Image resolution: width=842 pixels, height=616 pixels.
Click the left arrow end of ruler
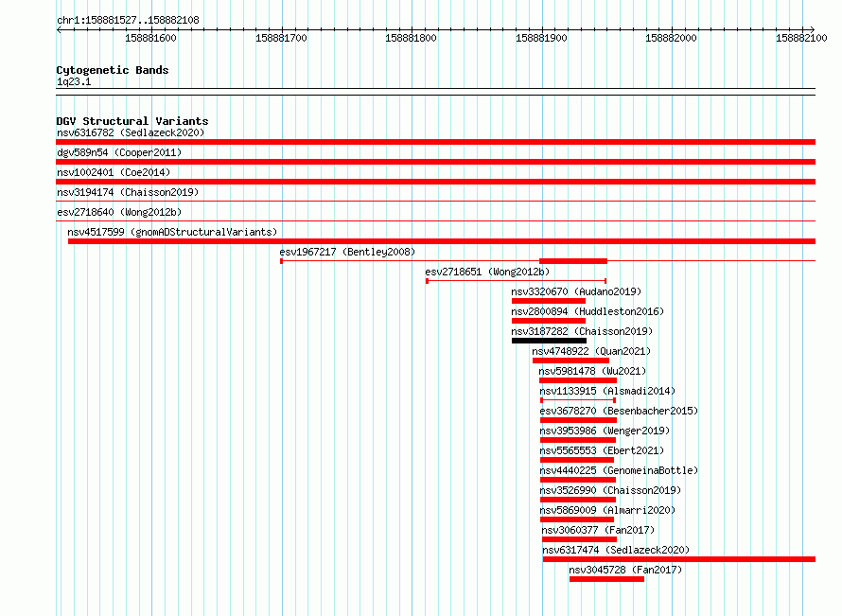pyautogui.click(x=59, y=29)
